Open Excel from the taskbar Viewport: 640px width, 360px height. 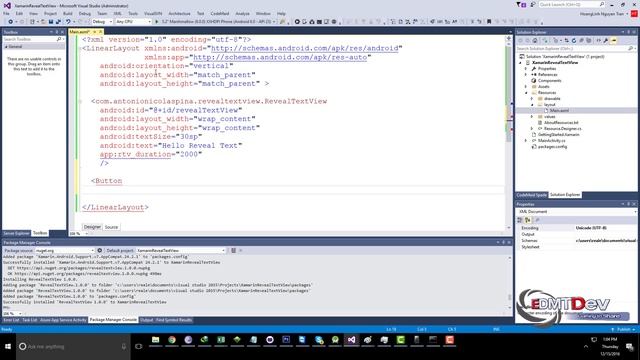coord(221,340)
